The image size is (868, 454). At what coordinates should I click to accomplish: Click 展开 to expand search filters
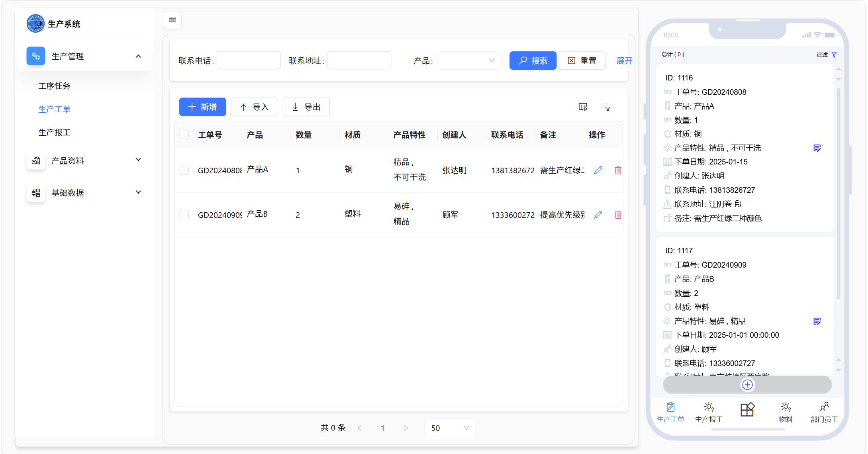coord(624,61)
